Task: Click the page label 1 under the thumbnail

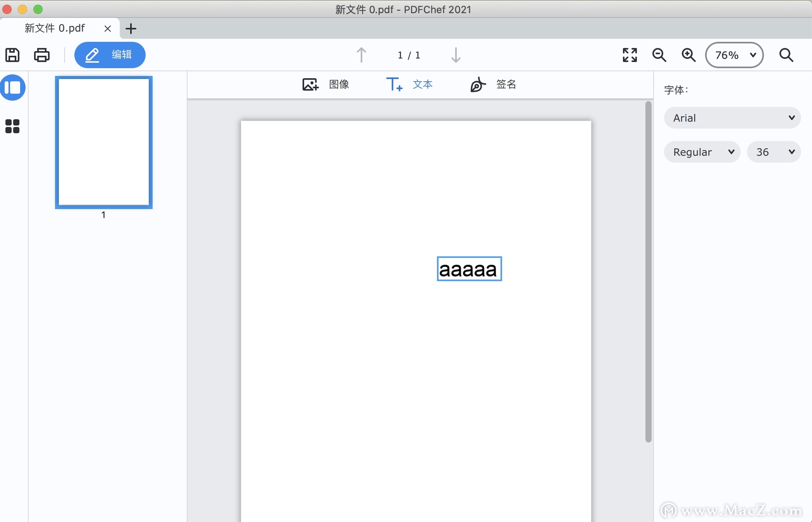Action: point(103,215)
